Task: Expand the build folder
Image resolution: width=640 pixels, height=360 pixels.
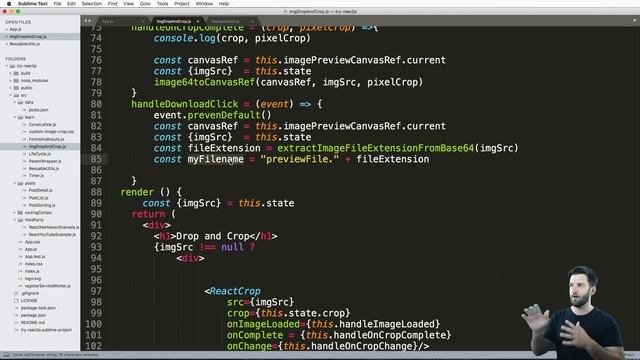Action: [x=11, y=73]
